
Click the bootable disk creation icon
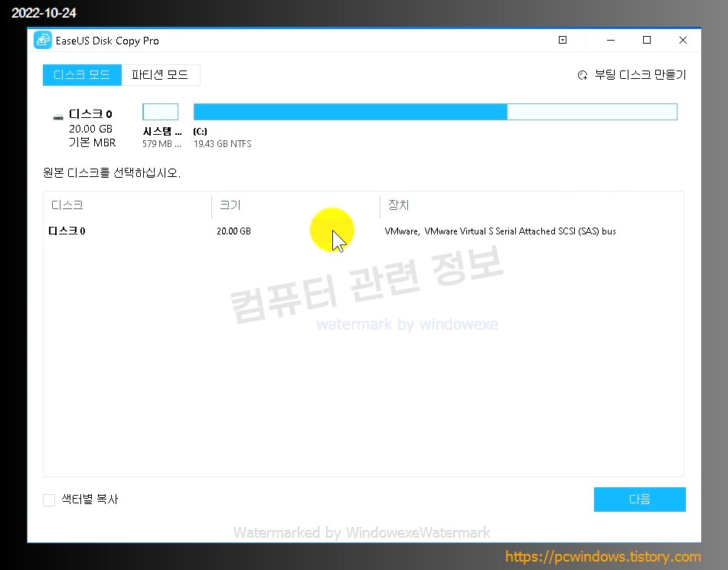[x=583, y=75]
